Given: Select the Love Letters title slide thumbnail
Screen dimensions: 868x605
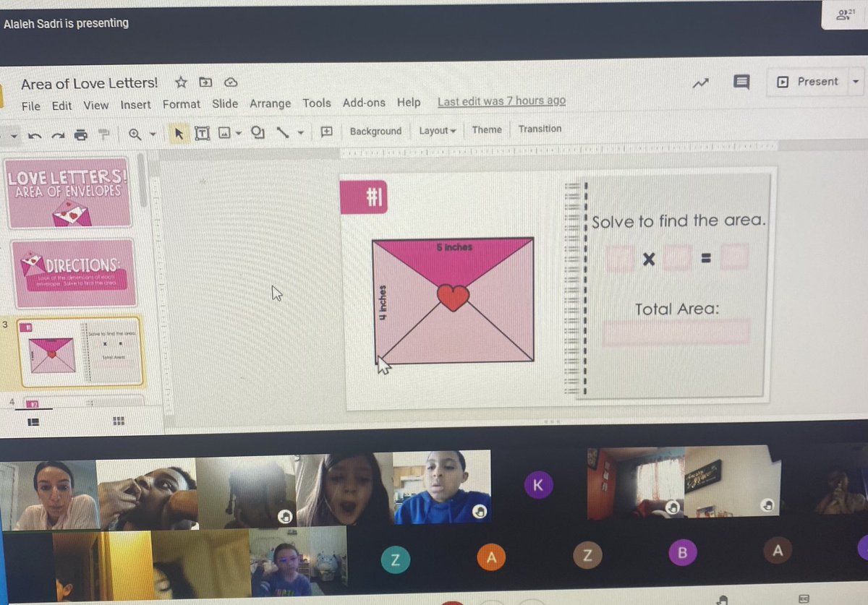Looking at the screenshot, I should pos(69,192).
